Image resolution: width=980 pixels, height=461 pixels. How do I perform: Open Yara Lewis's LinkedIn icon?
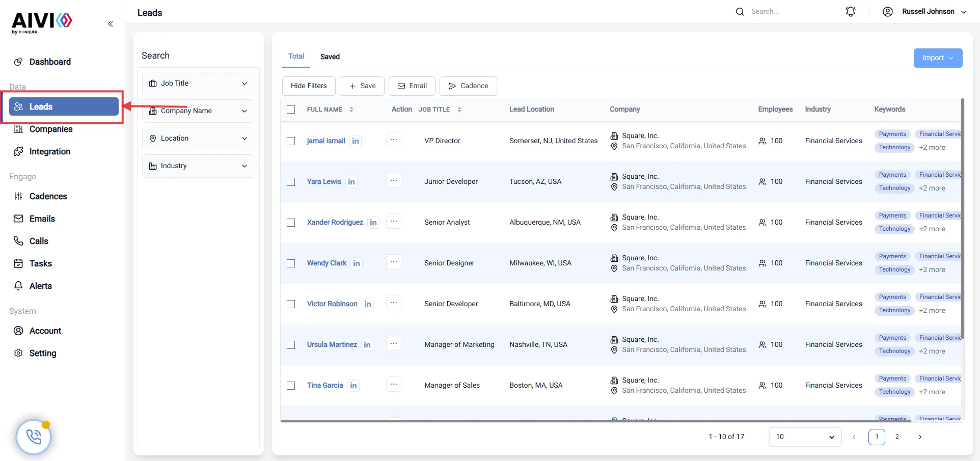351,182
